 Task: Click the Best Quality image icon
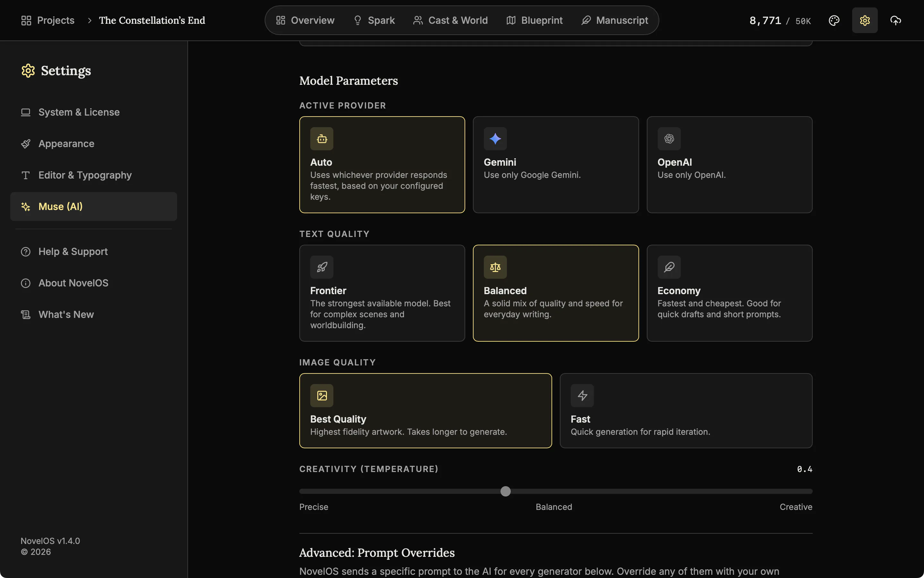coord(322,396)
